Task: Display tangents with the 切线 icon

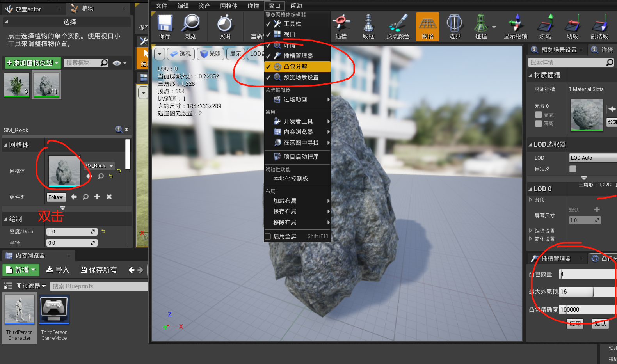Action: tap(573, 27)
